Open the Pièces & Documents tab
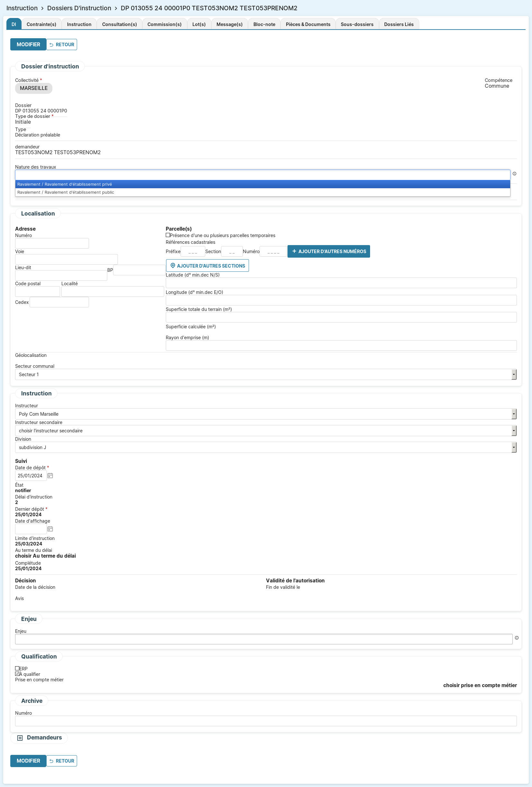 point(307,24)
